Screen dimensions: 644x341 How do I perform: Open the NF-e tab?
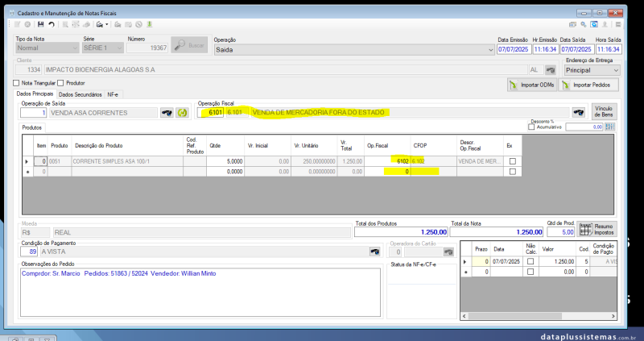tap(113, 94)
